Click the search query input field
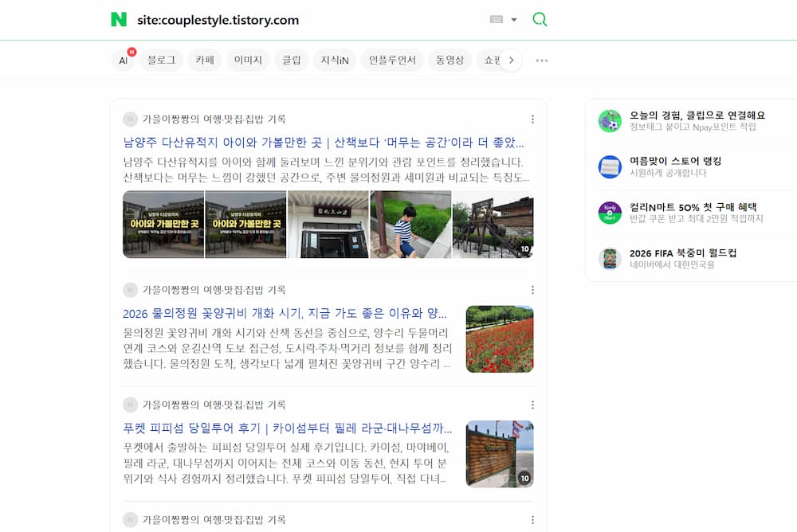This screenshot has width=797, height=532. click(x=305, y=20)
